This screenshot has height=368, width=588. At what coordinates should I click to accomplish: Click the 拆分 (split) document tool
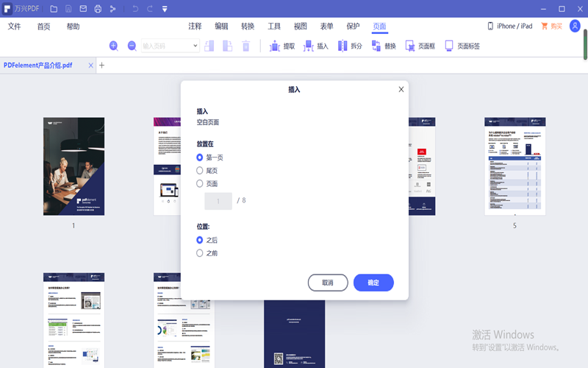(x=349, y=46)
